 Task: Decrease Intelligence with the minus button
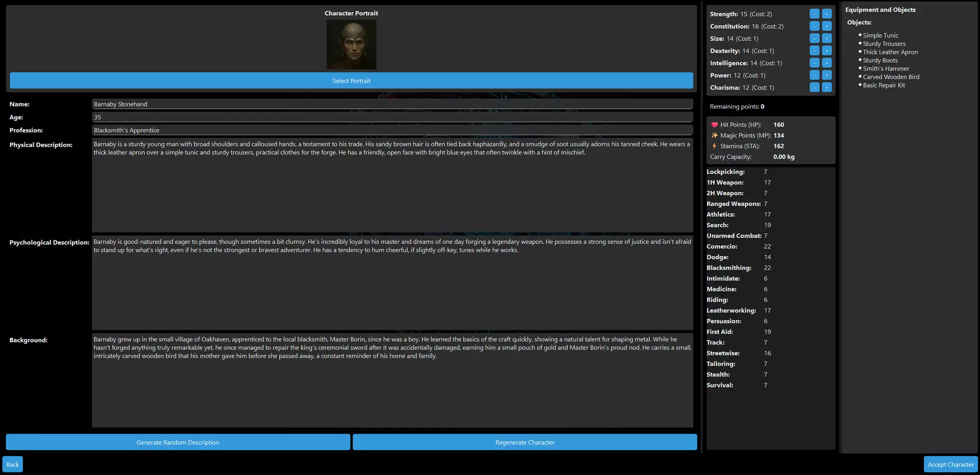(x=815, y=63)
